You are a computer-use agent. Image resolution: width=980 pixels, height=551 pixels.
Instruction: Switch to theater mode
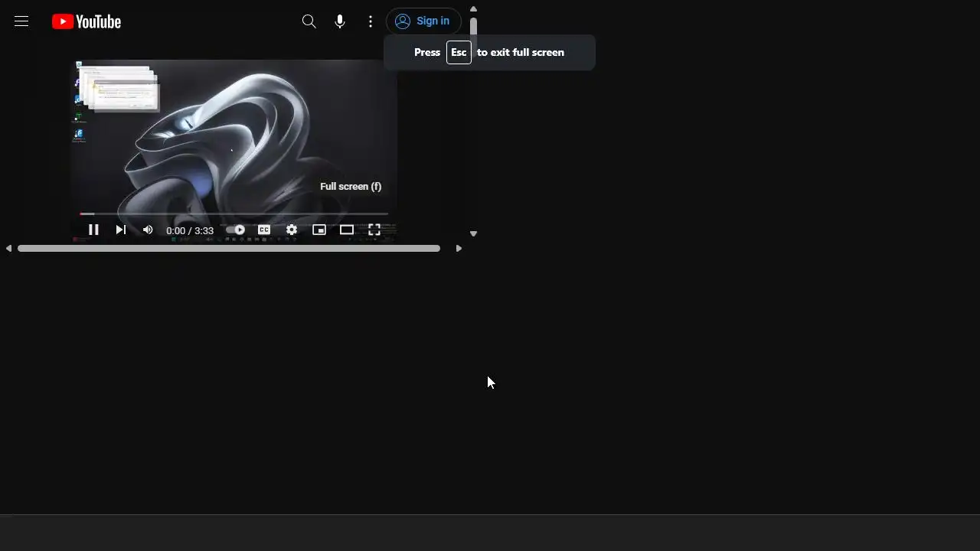347,230
